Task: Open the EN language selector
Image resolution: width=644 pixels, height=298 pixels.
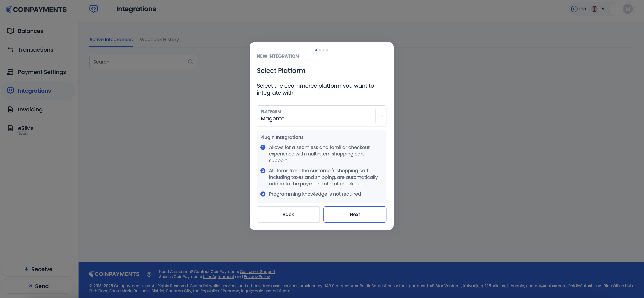Action: [x=594, y=9]
